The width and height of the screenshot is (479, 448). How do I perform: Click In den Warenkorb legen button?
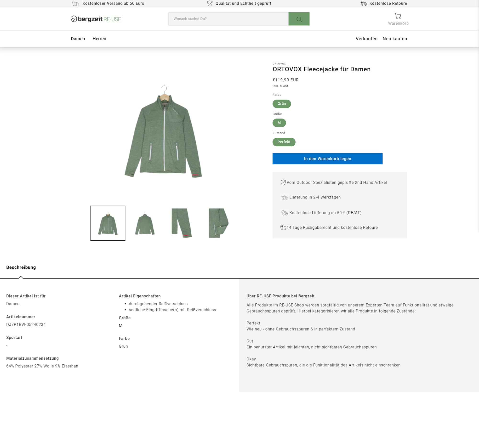pos(327,159)
